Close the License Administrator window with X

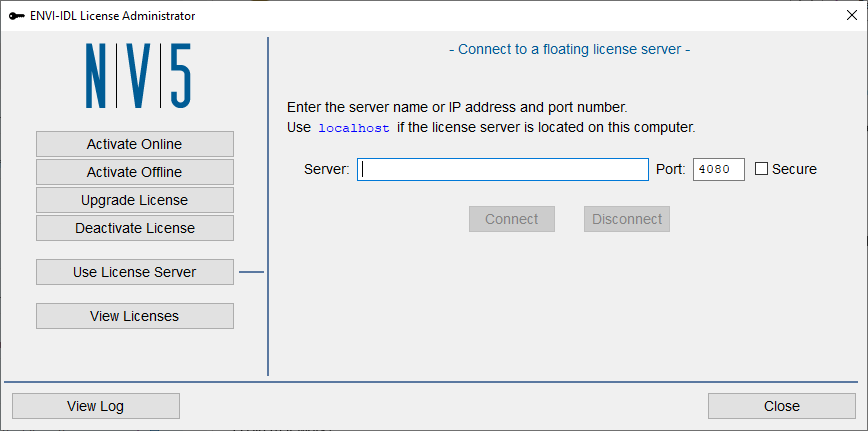pyautogui.click(x=852, y=15)
